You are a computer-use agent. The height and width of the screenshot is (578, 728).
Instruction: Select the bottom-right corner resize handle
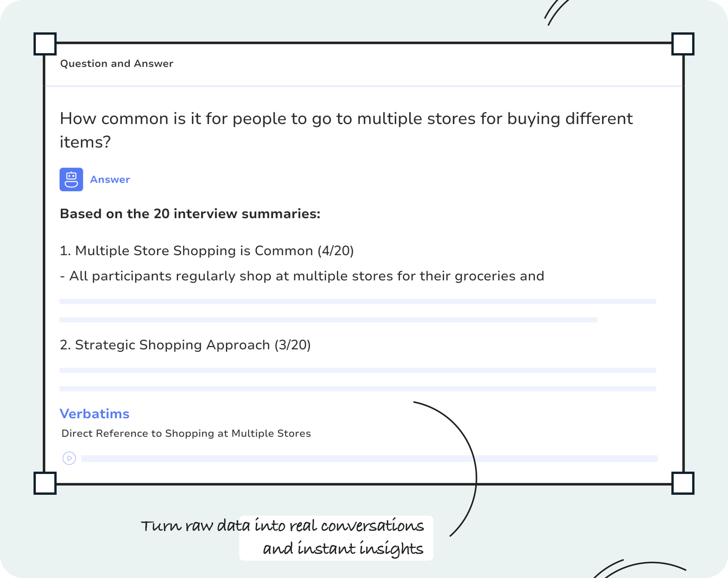[x=683, y=483]
